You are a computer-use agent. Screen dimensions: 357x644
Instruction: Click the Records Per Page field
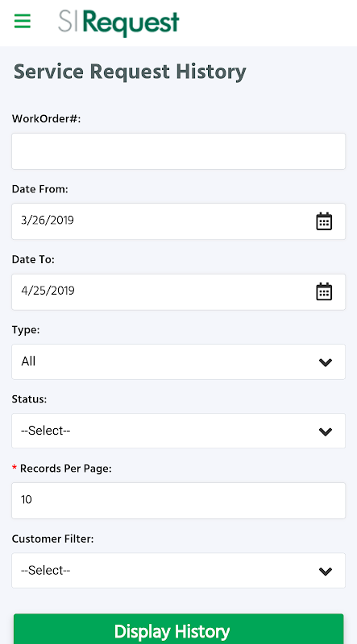pos(179,501)
